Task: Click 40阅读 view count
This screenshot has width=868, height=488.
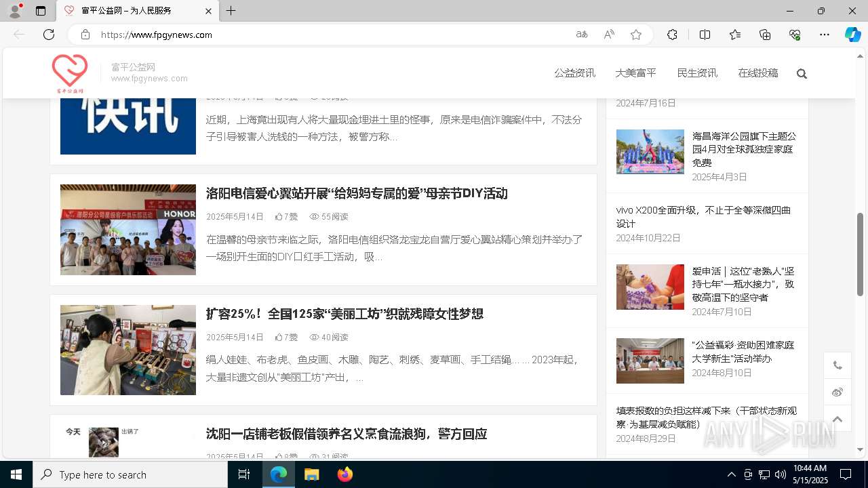Action: 329,337
